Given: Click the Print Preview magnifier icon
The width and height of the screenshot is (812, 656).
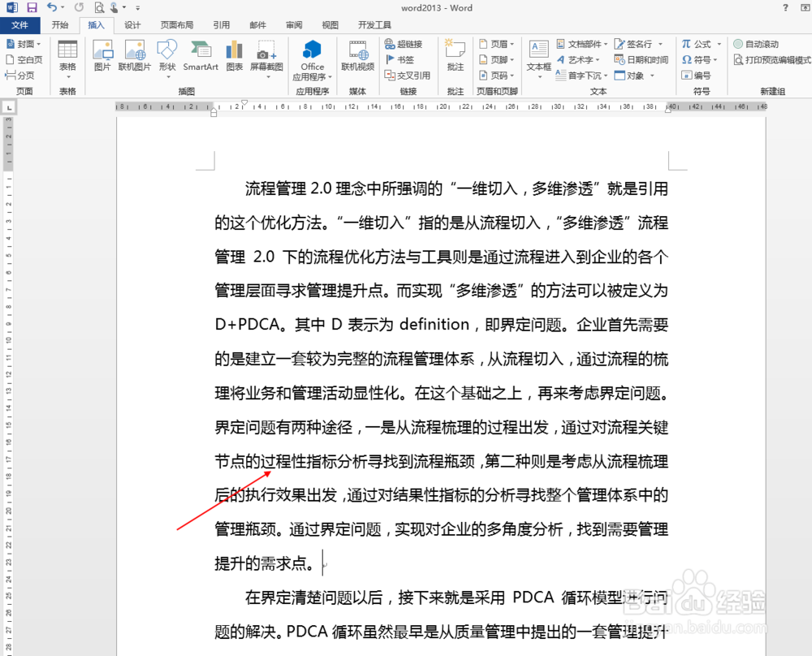Looking at the screenshot, I should (99, 8).
